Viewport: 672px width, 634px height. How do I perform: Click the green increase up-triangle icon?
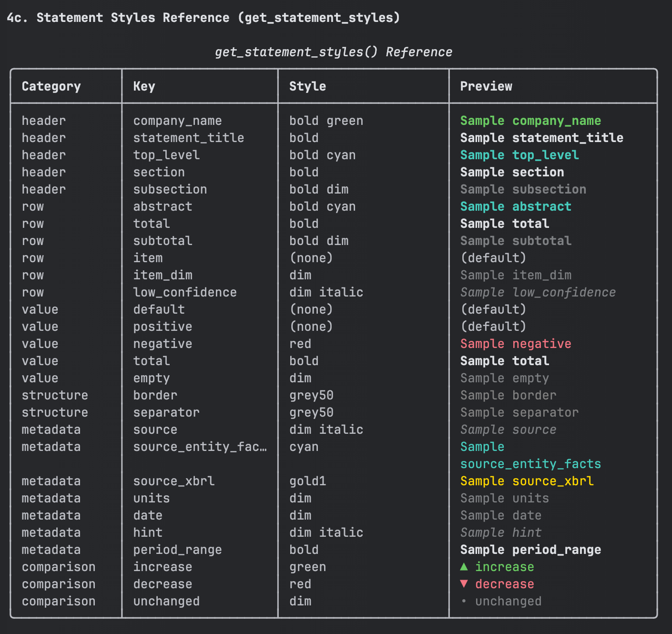464,567
